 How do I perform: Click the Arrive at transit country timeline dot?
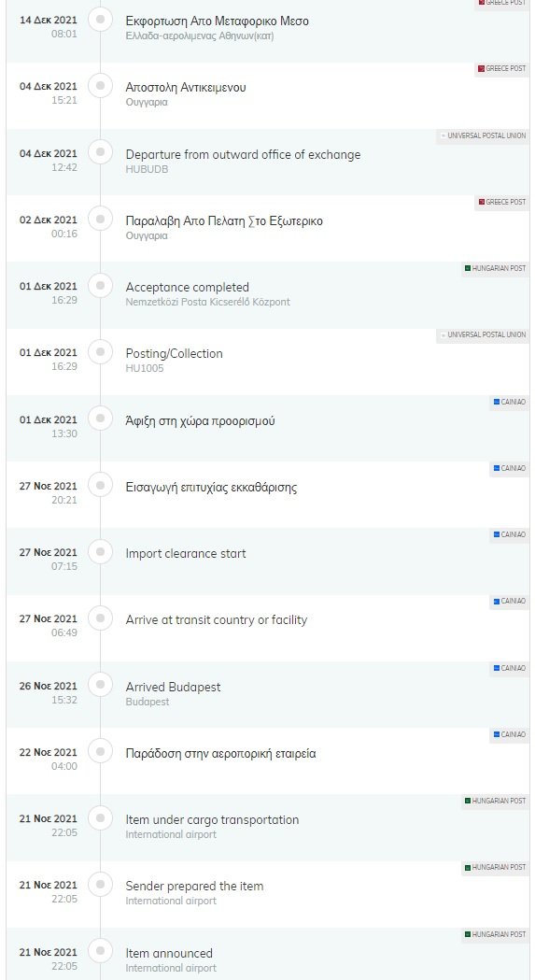pyautogui.click(x=100, y=618)
